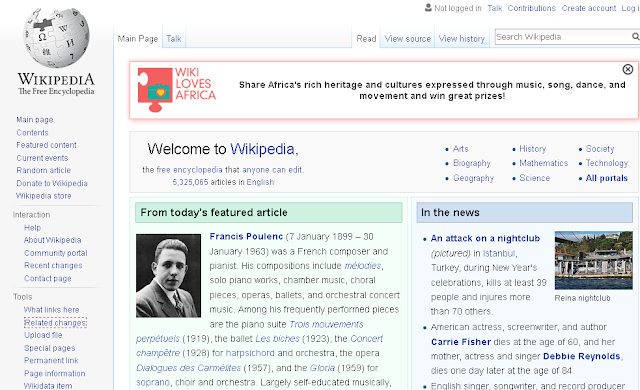Open the View history tab
Image resolution: width=640 pixels, height=390 pixels.
(462, 39)
